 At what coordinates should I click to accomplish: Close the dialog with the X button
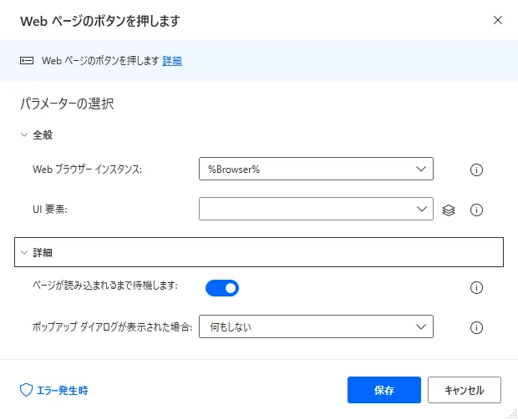tap(498, 19)
